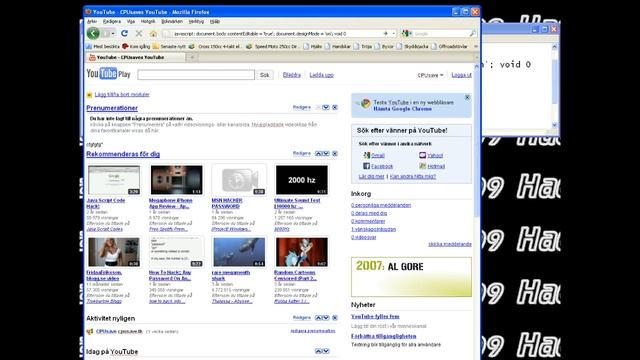Viewport: 640px width, 360px height.
Task: Go back with the green Back arrow
Action: [93, 33]
